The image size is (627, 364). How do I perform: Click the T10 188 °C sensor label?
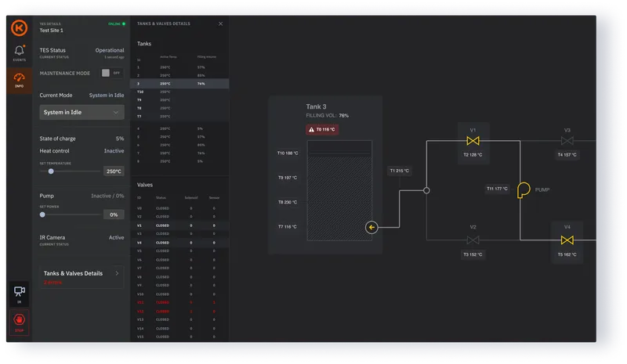tap(288, 153)
